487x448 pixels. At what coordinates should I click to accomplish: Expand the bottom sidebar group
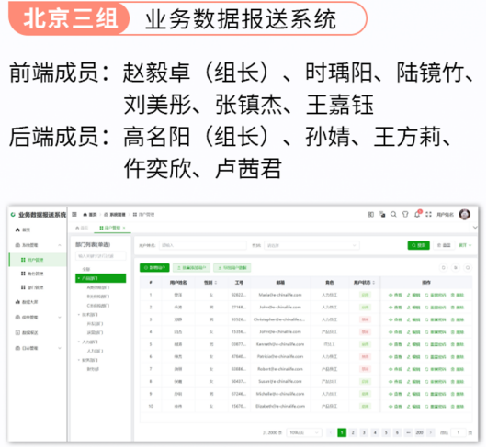click(x=38, y=348)
